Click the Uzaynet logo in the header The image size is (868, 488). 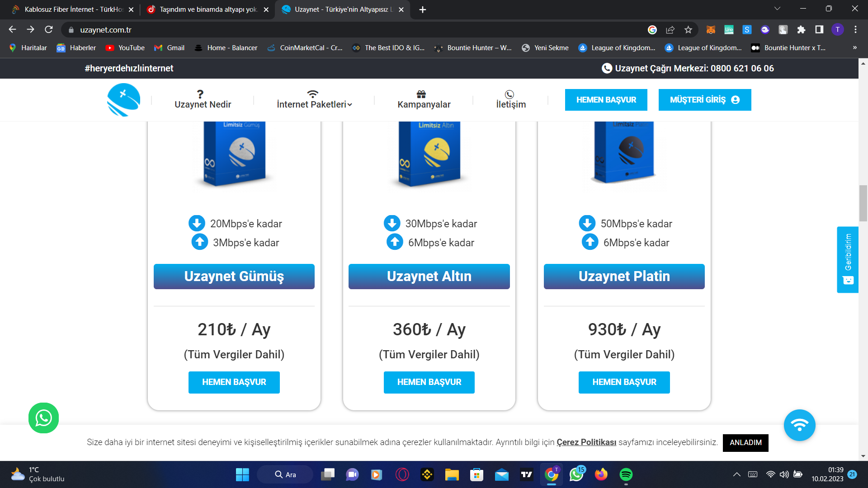(123, 100)
